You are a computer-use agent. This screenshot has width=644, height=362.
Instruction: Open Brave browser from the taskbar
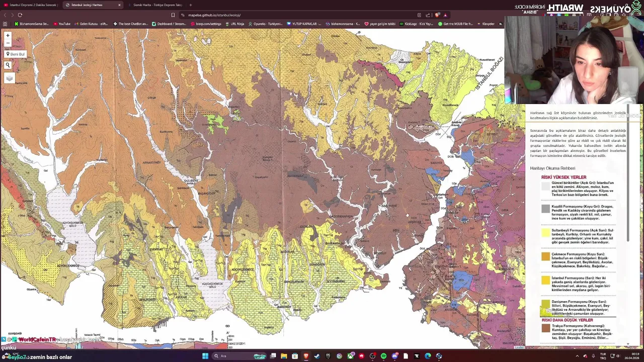pyautogui.click(x=306, y=356)
